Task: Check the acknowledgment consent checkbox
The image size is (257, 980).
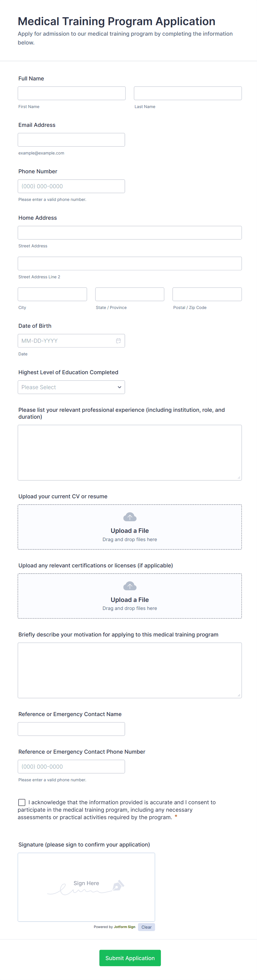Action: point(22,802)
